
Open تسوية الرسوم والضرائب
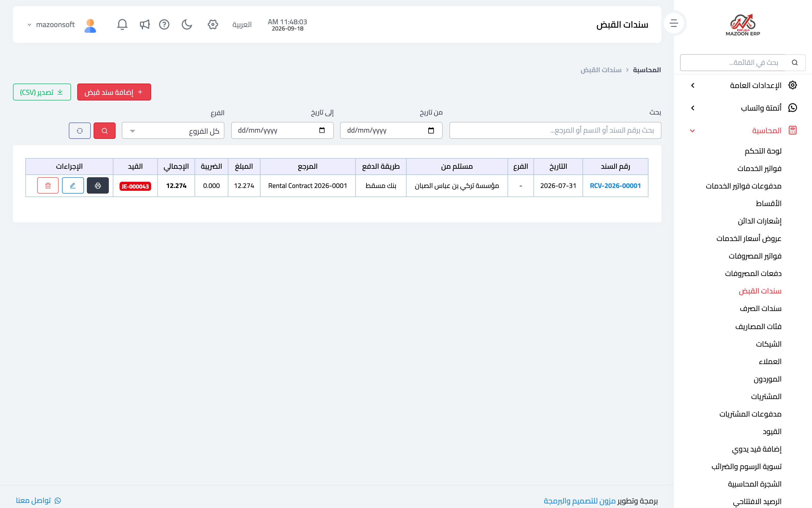[747, 466]
